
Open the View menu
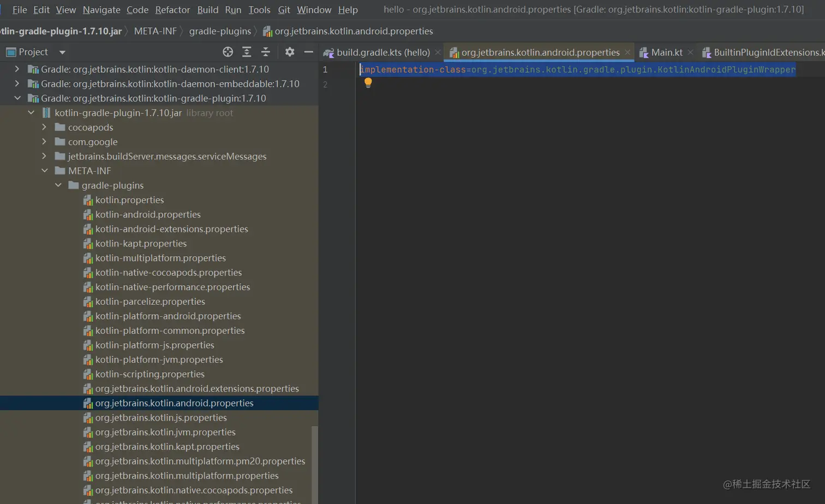click(x=66, y=10)
